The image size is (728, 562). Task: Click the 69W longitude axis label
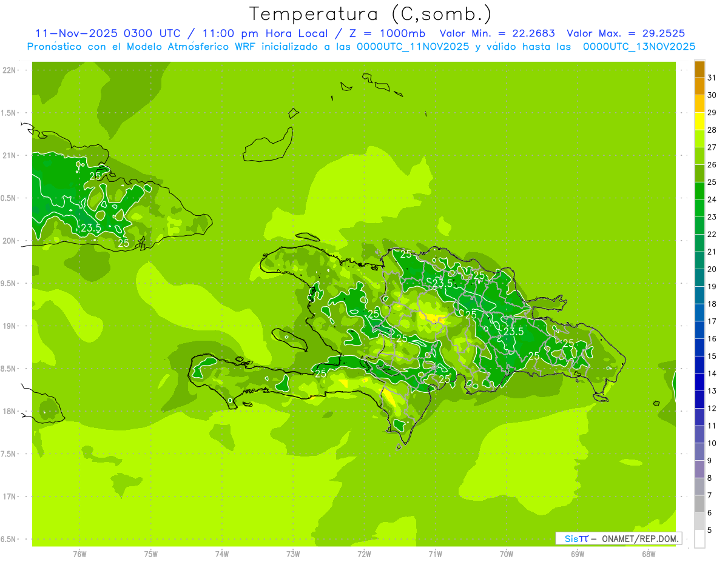coord(577,554)
